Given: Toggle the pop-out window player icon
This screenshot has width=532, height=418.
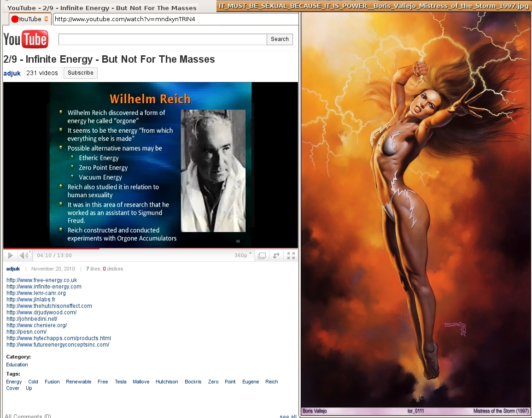Looking at the screenshot, I should (262, 256).
